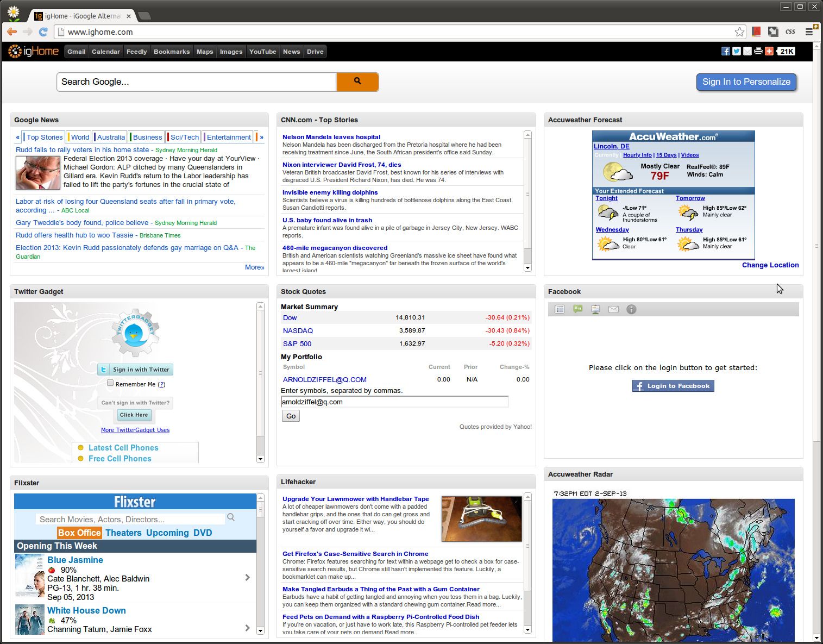Click CNN gadget scroll down arrow
The width and height of the screenshot is (823, 644).
point(527,267)
